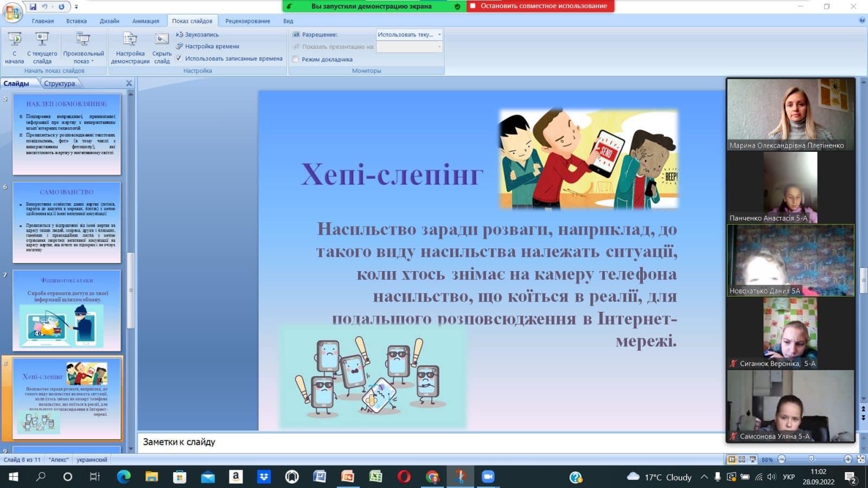This screenshot has width=868, height=488.
Task: Open Opera browser from the taskbar
Action: pyautogui.click(x=404, y=477)
